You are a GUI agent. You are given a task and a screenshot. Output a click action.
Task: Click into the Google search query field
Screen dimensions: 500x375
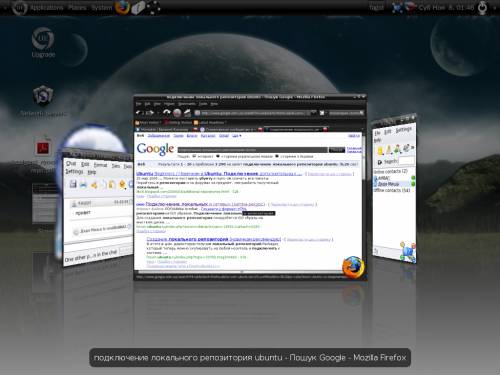click(253, 150)
